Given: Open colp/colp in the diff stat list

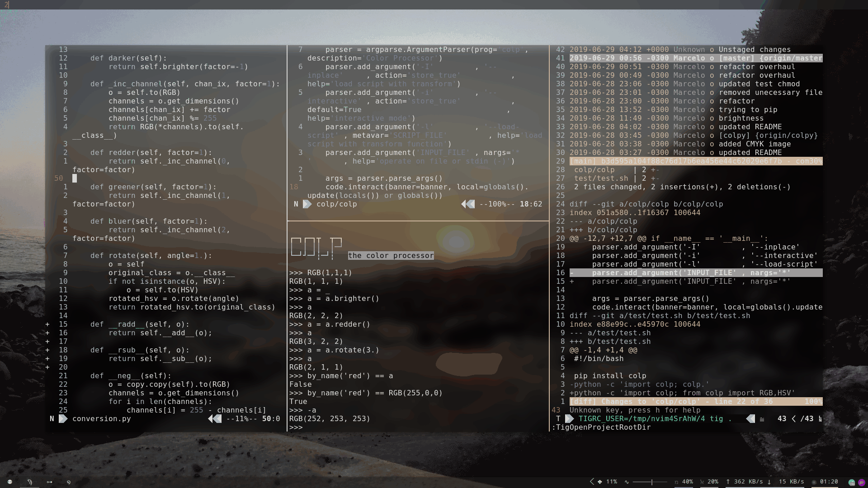Looking at the screenshot, I should pyautogui.click(x=594, y=170).
